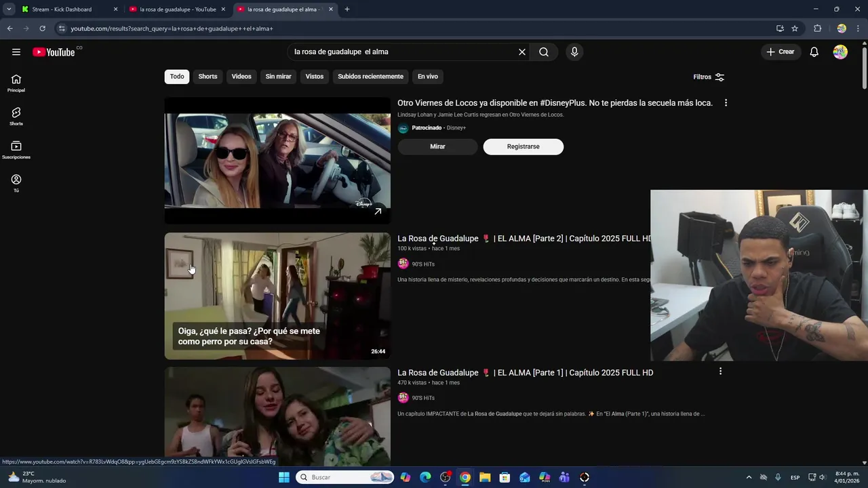
Task: Open options menu for EL ALMA Parte 1
Action: pyautogui.click(x=720, y=371)
